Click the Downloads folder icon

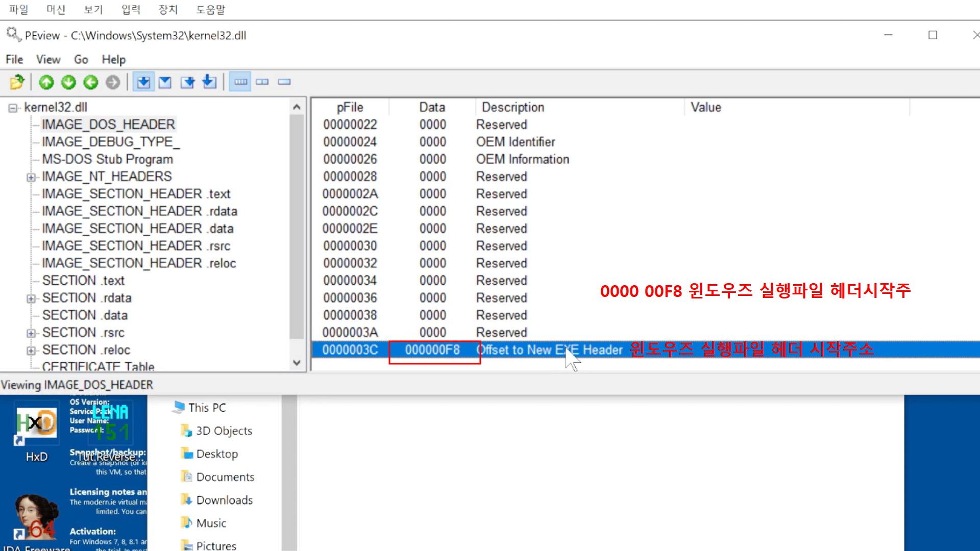click(x=186, y=499)
